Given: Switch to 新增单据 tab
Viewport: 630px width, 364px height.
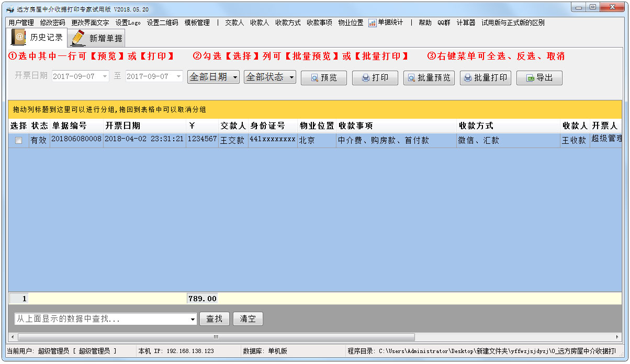Looking at the screenshot, I should point(97,38).
